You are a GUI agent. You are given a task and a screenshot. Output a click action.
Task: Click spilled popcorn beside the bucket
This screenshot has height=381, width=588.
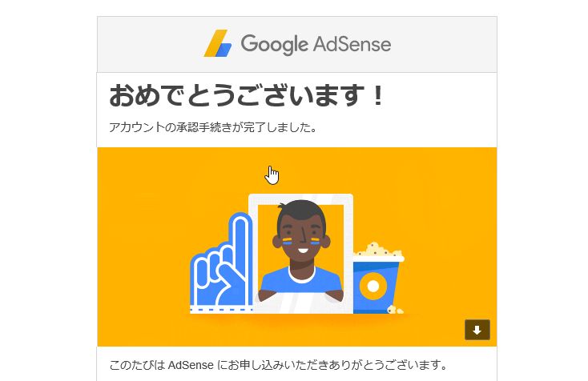395,310
